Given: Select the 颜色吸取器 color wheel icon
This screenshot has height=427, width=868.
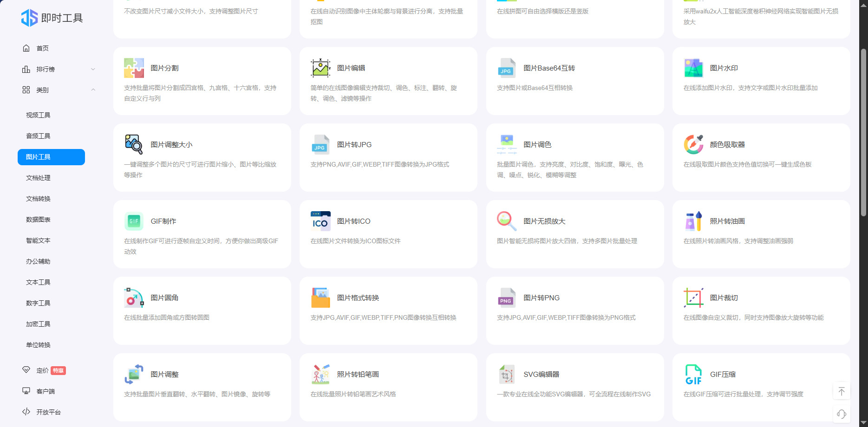Looking at the screenshot, I should (693, 145).
